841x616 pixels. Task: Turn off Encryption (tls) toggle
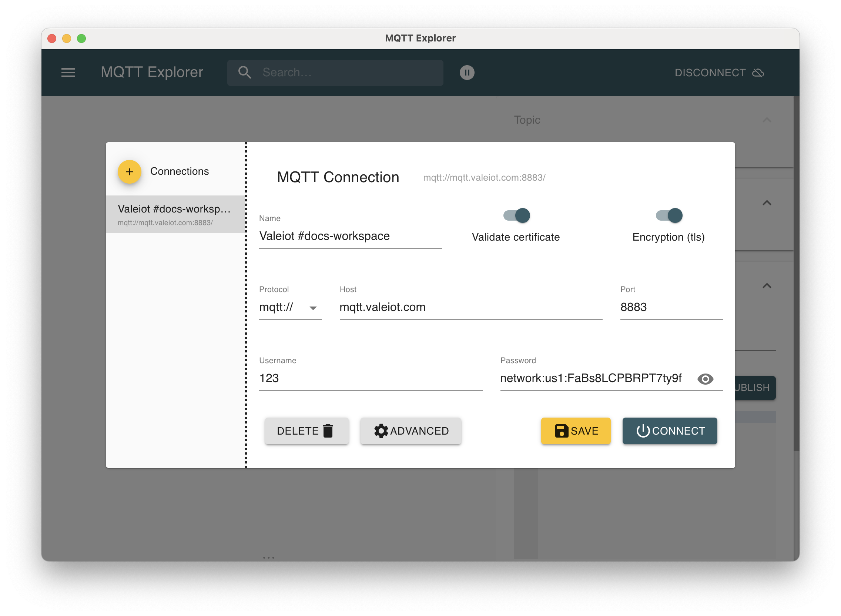pyautogui.click(x=669, y=215)
